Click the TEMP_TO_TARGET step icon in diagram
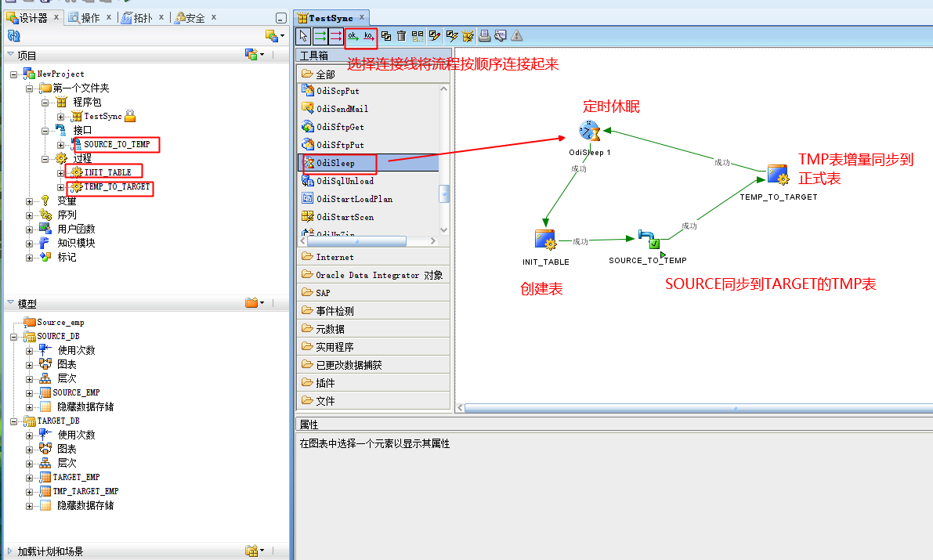The image size is (933, 560). 778,175
